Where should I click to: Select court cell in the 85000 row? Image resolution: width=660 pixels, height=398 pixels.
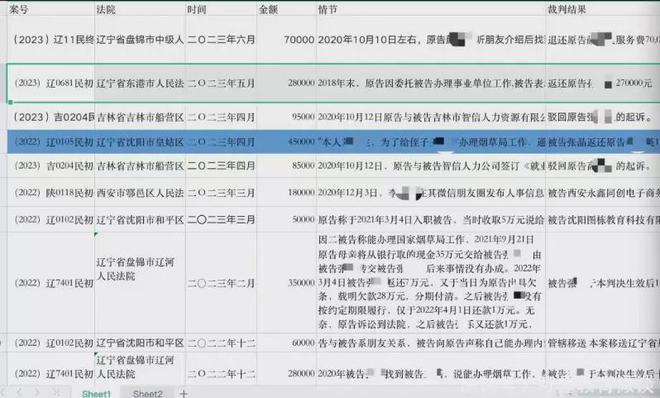pyautogui.click(x=140, y=166)
